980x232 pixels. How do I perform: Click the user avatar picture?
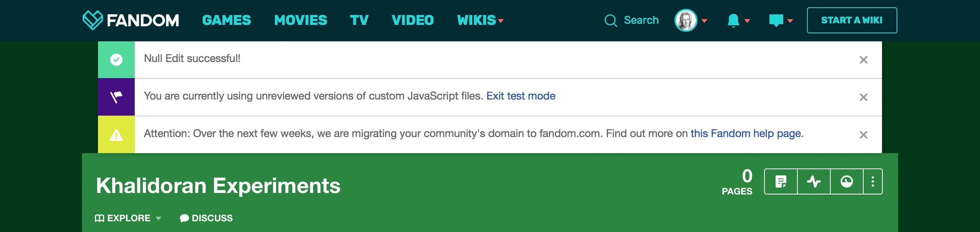[x=686, y=20]
